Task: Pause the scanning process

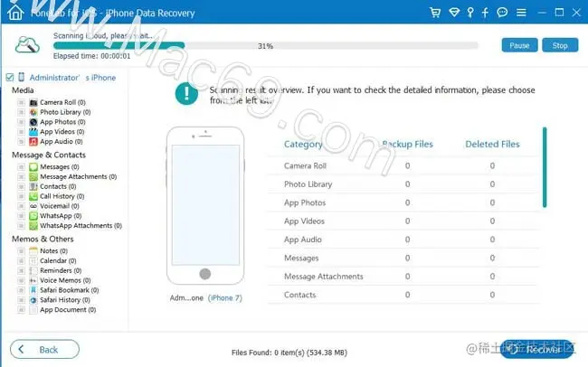Action: click(x=519, y=45)
